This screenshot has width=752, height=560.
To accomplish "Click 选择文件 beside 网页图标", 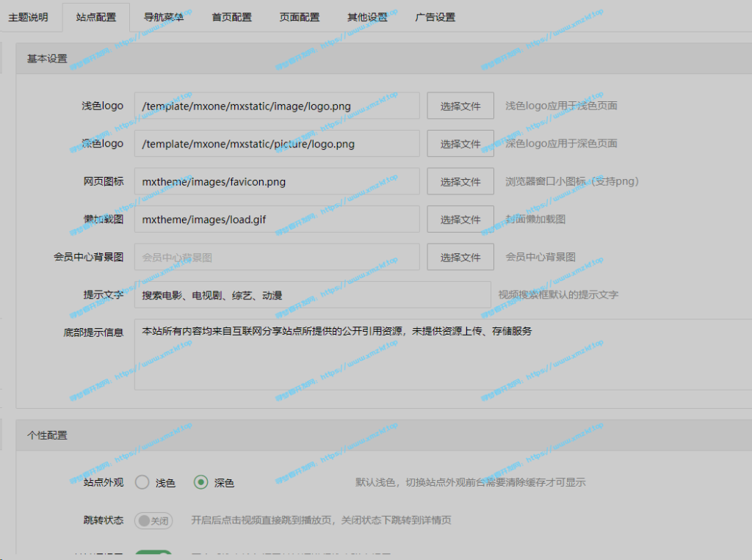I will point(460,181).
